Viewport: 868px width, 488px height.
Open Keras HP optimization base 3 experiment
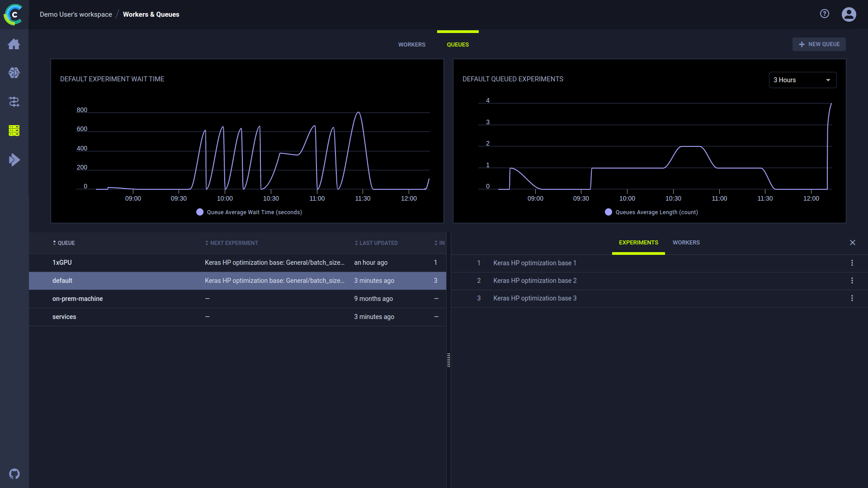pyautogui.click(x=535, y=298)
